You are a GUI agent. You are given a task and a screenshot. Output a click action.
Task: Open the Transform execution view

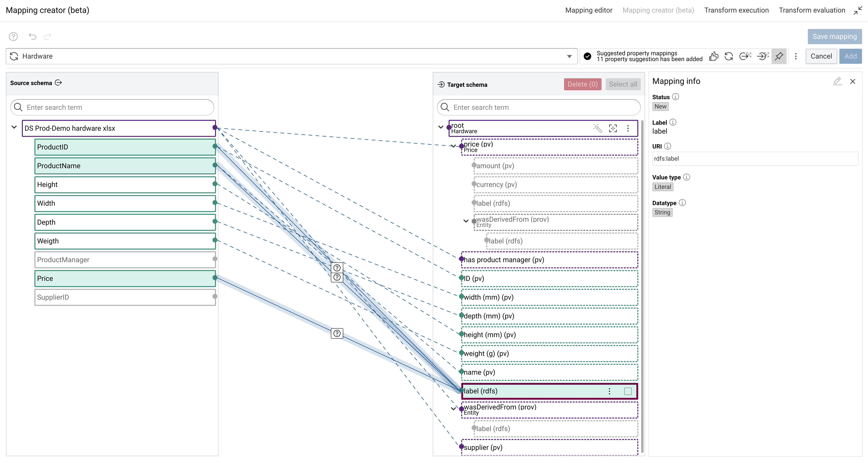point(737,10)
